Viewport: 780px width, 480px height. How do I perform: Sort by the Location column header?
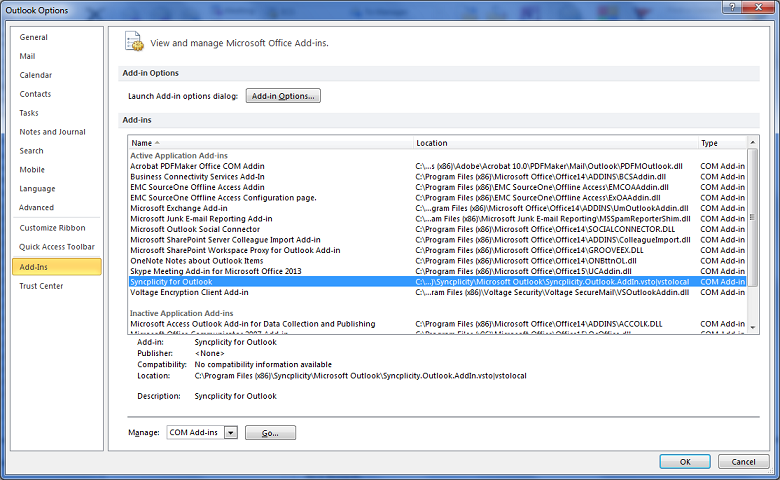tap(556, 143)
